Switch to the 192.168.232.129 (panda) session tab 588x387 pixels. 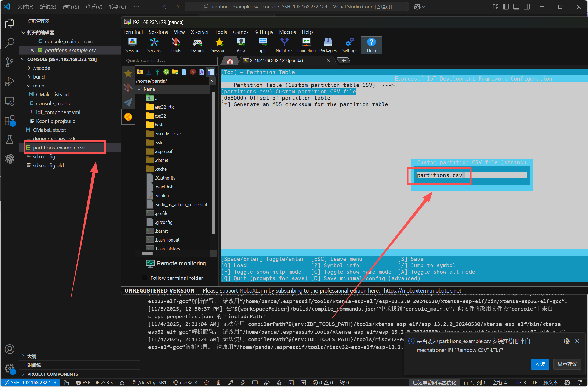coord(276,61)
